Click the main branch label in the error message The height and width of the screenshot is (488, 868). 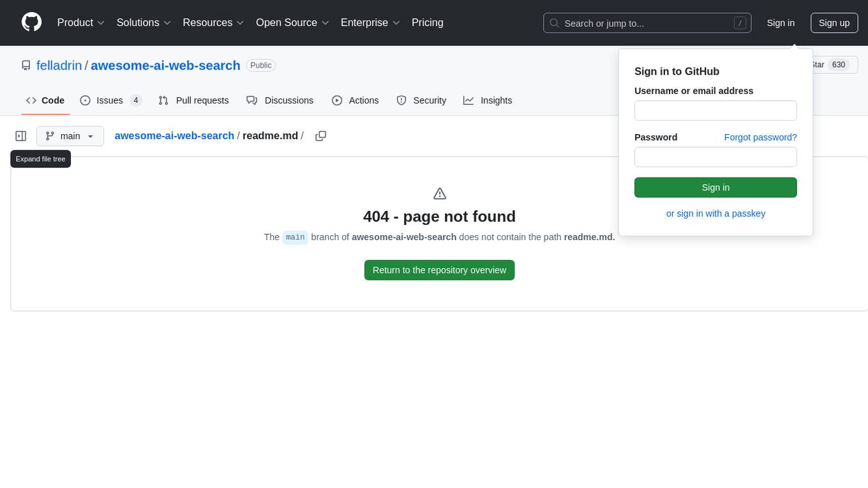coord(296,237)
